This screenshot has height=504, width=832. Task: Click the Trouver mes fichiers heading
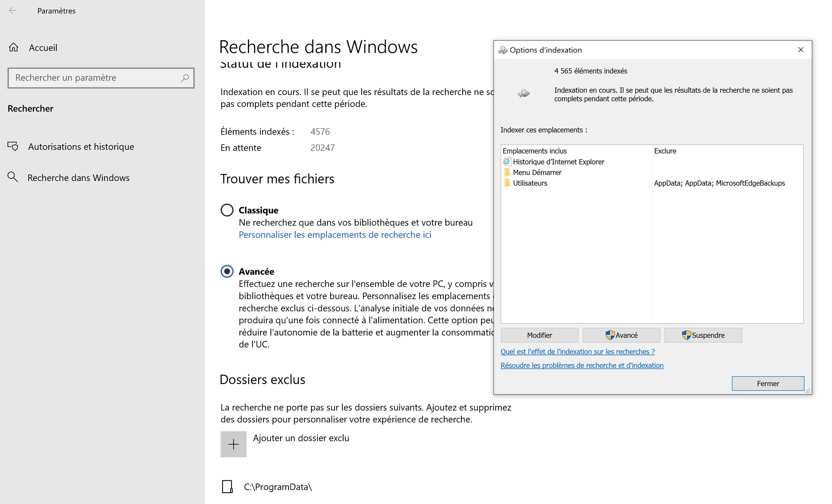[277, 179]
